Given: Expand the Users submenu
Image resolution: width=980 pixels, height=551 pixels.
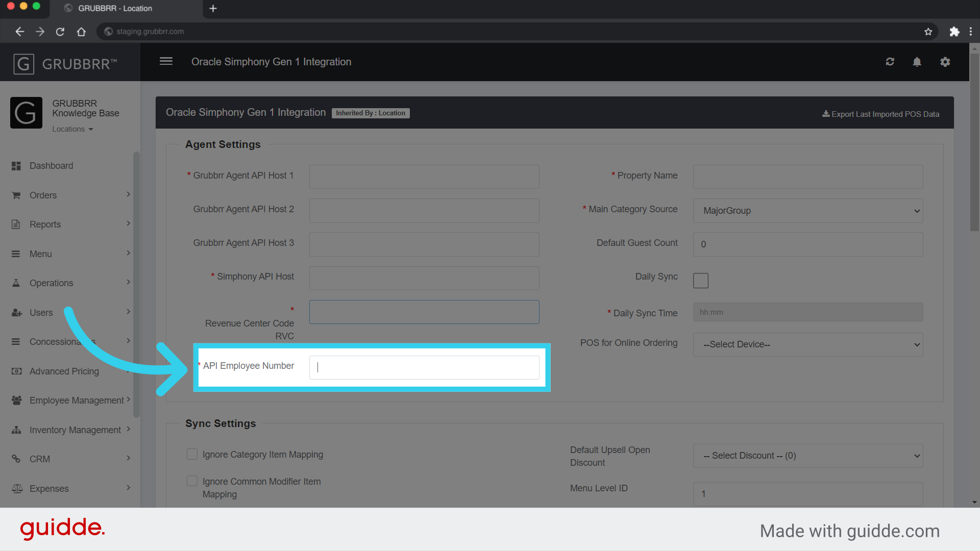Looking at the screenshot, I should point(128,312).
